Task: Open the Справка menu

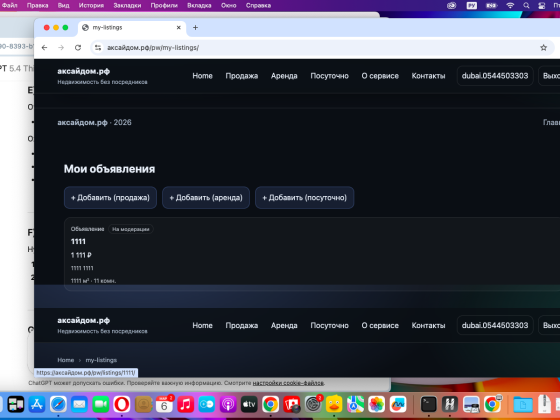Action: [258, 5]
